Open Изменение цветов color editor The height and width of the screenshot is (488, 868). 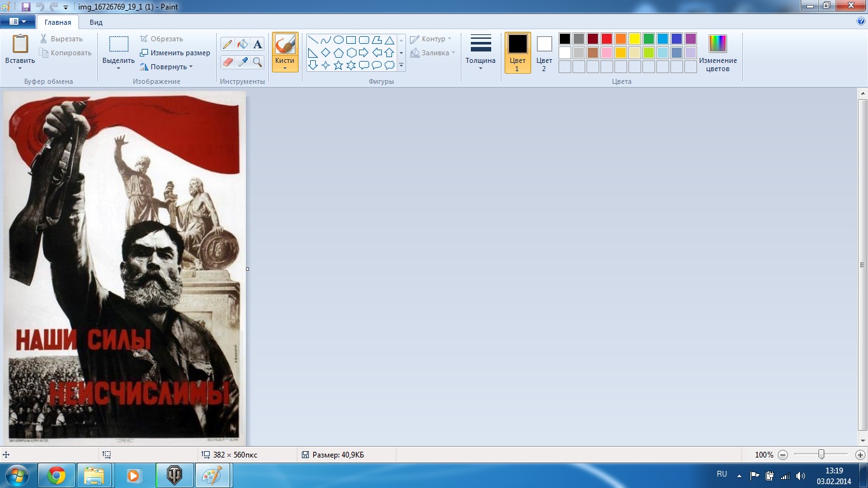718,53
